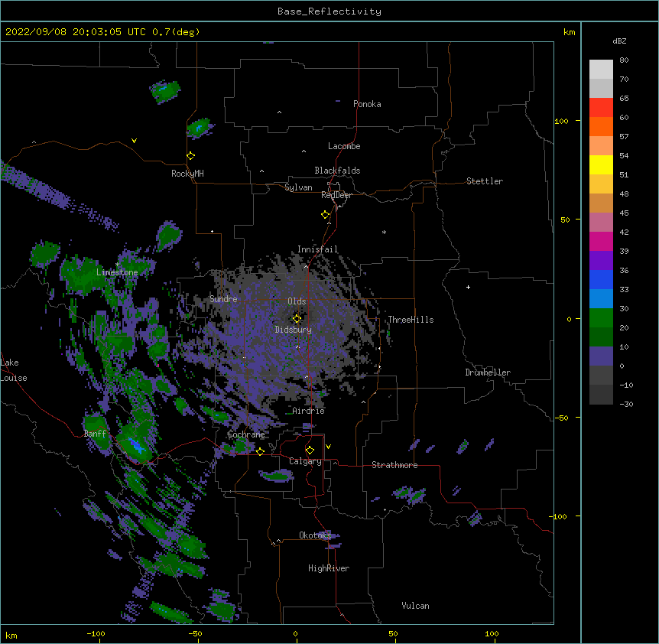Click the Cochrane town label
This screenshot has width=659, height=644.
(246, 434)
